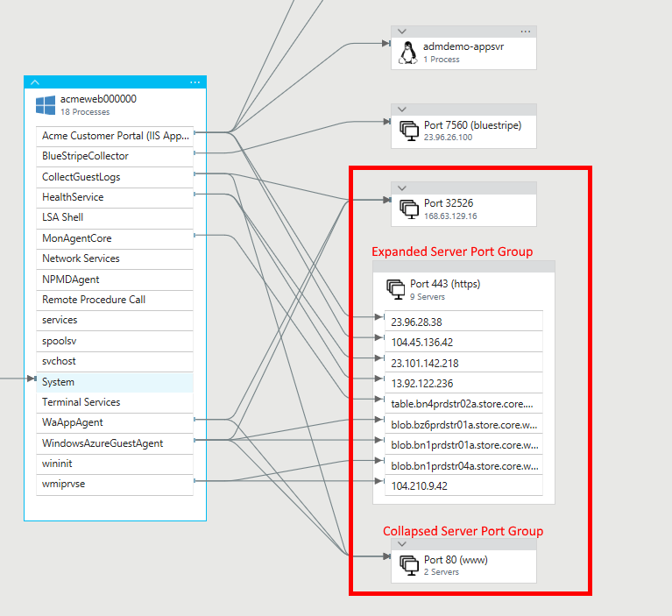The width and height of the screenshot is (672, 616).
Task: Select the blob.bz6prdstr01a.store.core server
Action: 463,424
